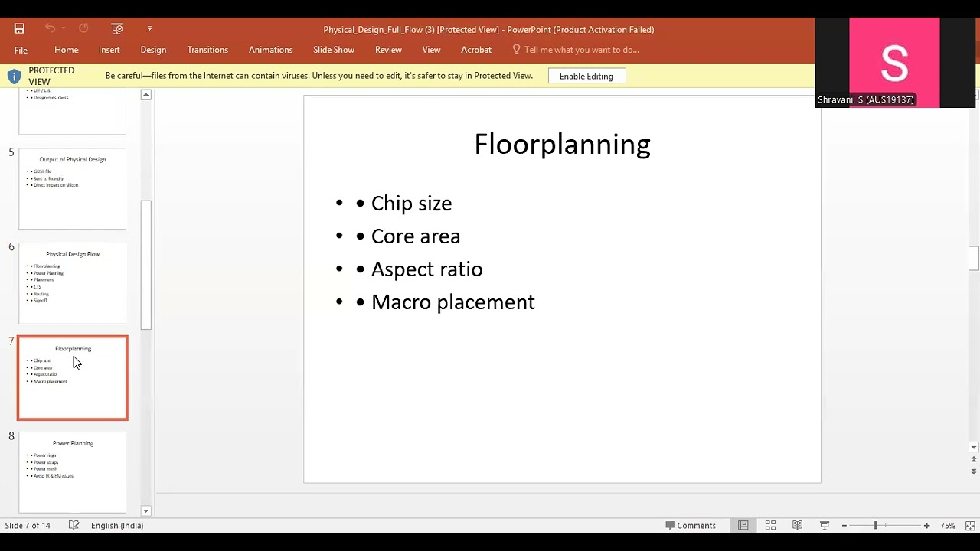Open the View tab

coord(431,50)
